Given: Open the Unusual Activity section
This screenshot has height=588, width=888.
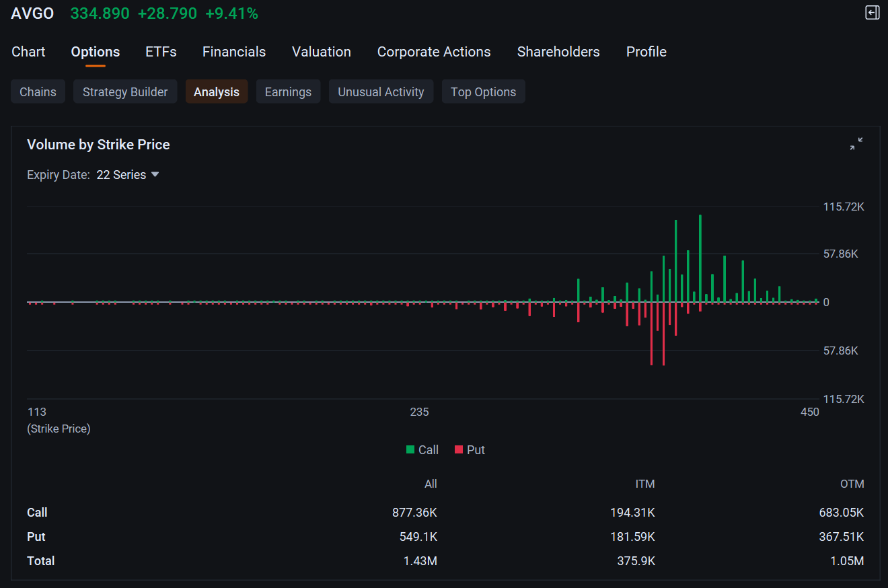Looking at the screenshot, I should (x=381, y=92).
